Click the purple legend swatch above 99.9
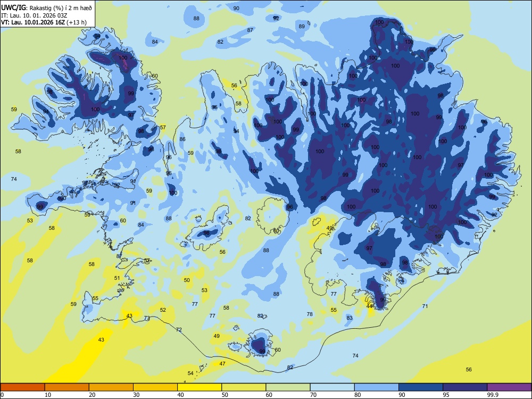The width and height of the screenshot is (532, 399). [509, 387]
